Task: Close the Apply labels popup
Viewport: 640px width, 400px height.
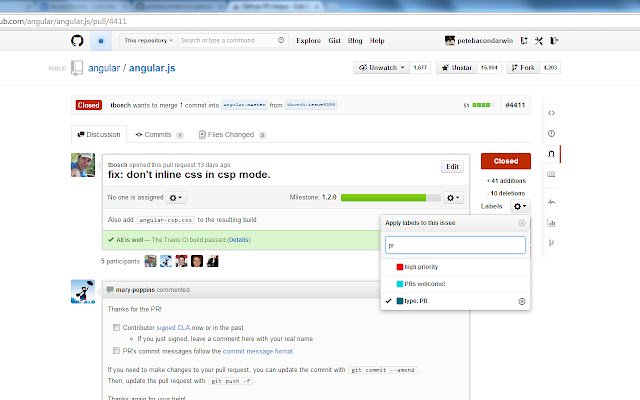Action: tap(522, 223)
